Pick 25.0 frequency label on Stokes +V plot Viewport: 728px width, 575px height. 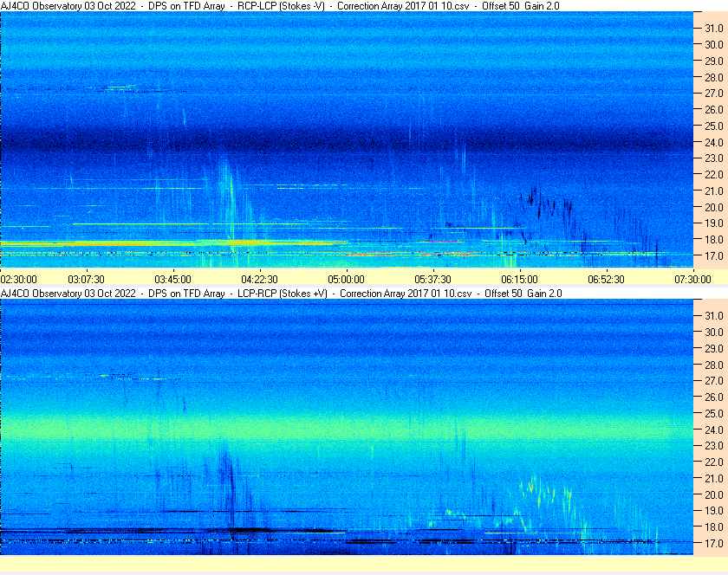coord(714,413)
